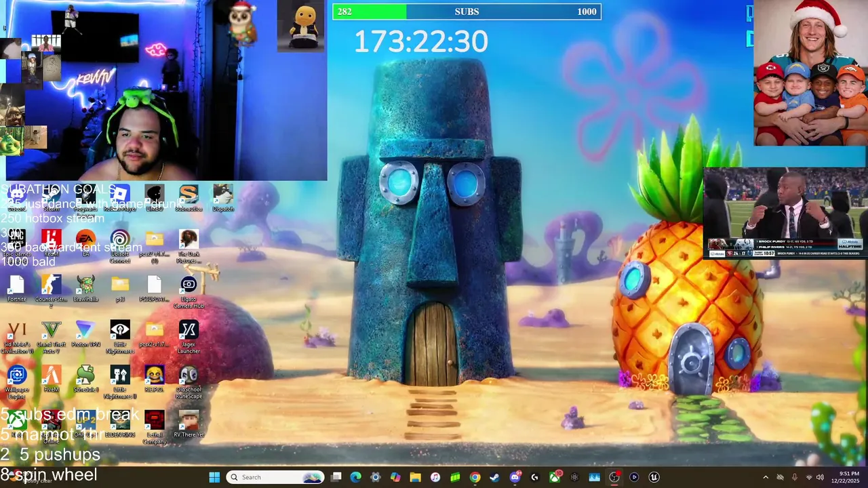Open Microsoft Edge from the taskbar
Screen dimensions: 868x488
356,477
